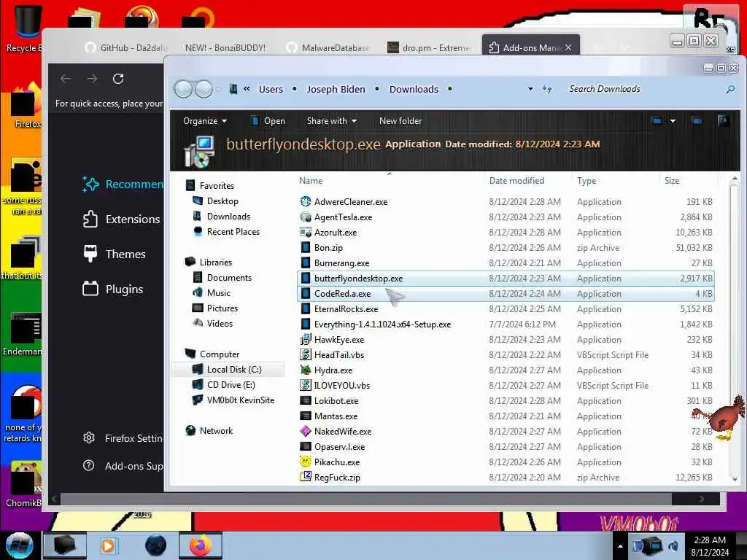Click the Firefox horizontal scrollbar
The width and height of the screenshot is (747, 560).
click(x=365, y=499)
